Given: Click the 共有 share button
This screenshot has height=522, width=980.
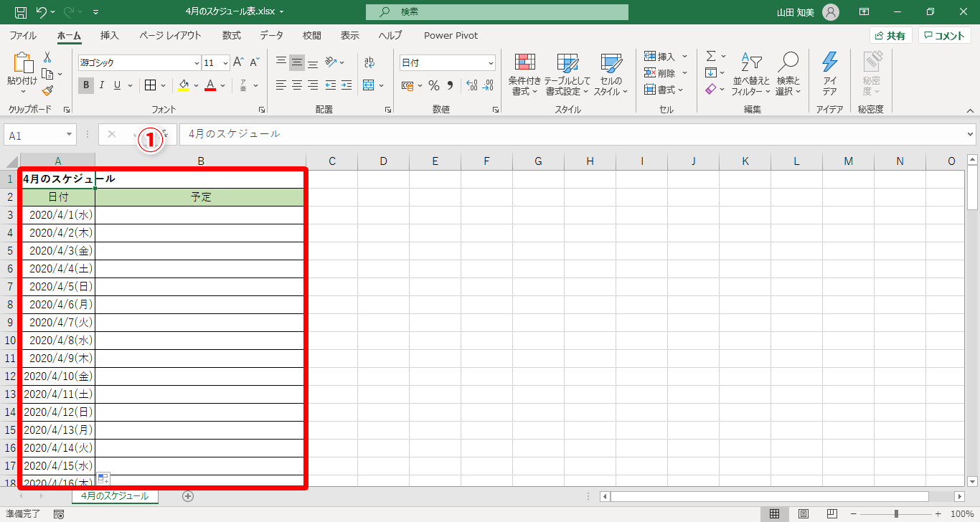Looking at the screenshot, I should pos(890,35).
